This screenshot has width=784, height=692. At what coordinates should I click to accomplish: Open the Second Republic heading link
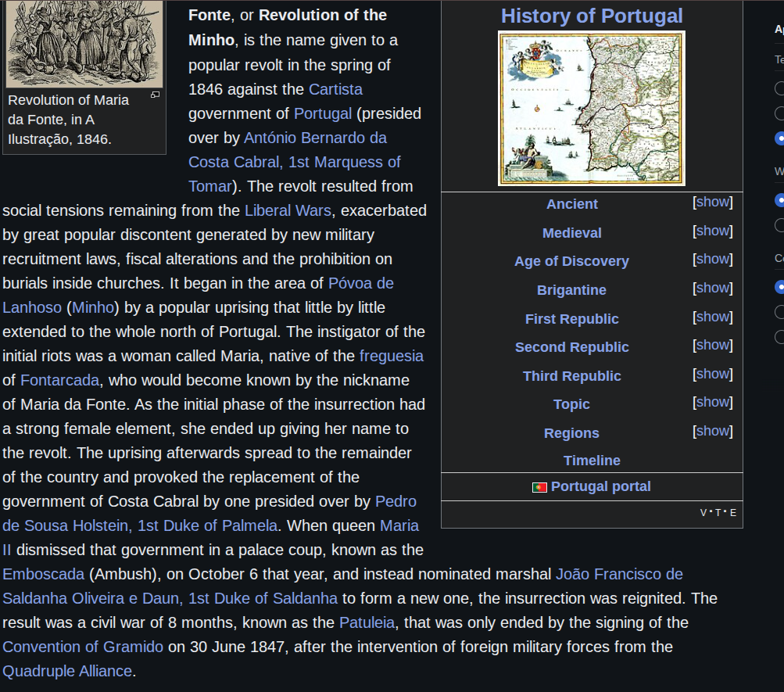(572, 347)
